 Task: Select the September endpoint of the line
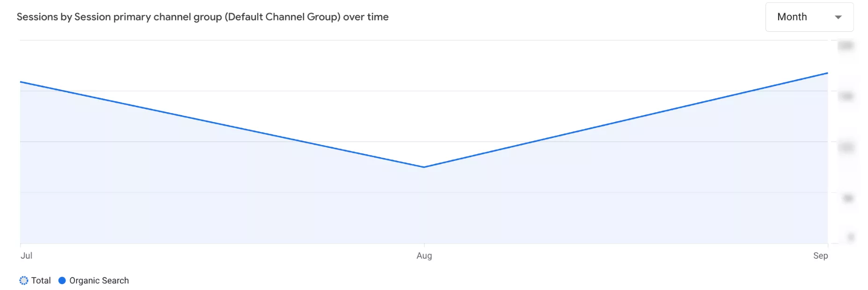[827, 73]
